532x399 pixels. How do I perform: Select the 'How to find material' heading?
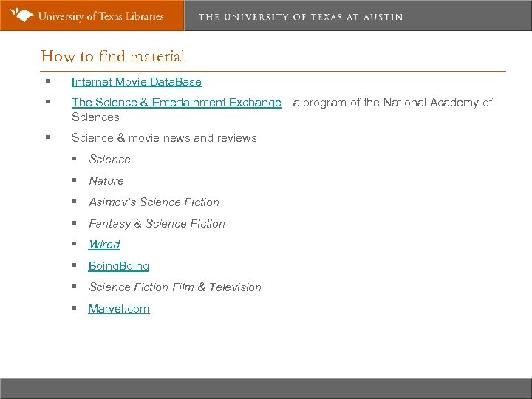point(112,56)
